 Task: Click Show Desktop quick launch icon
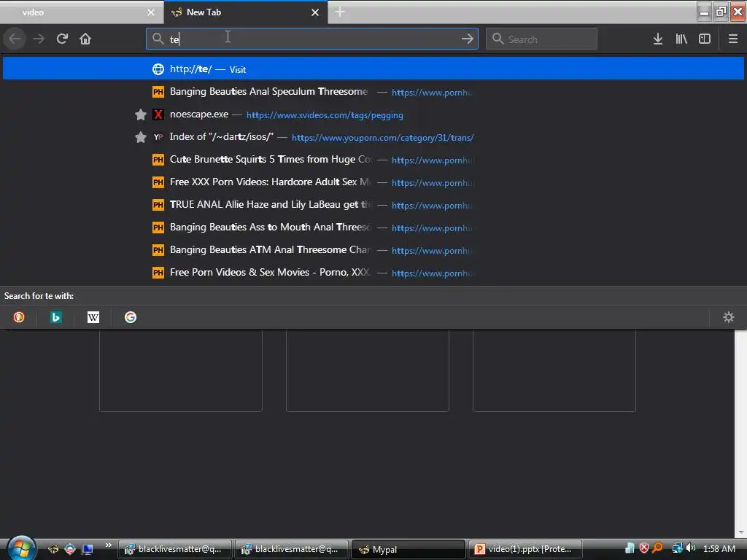pos(87,550)
